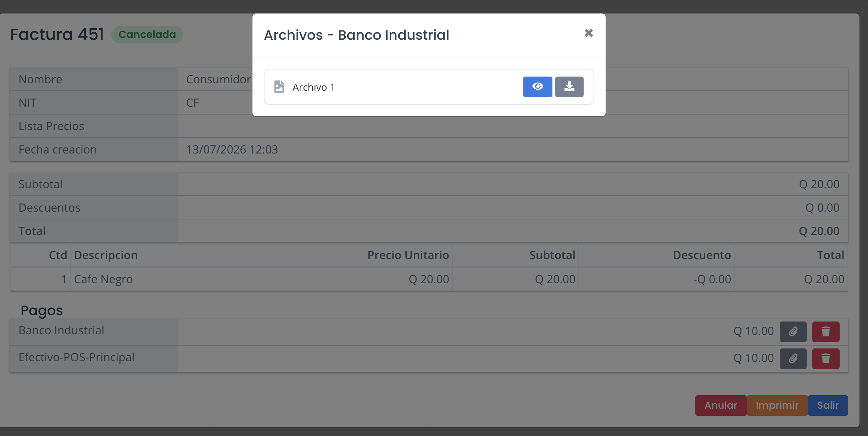Image resolution: width=868 pixels, height=436 pixels.
Task: Click the Lista Precios label
Action: pyautogui.click(x=51, y=126)
